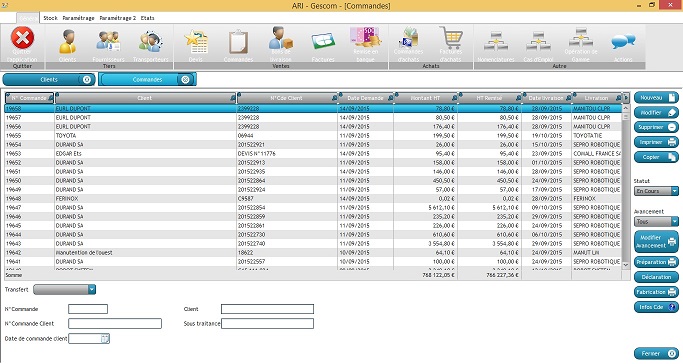Image resolution: width=683 pixels, height=364 pixels.
Task: Switch to the Général ribbon tab
Action: coord(28,18)
